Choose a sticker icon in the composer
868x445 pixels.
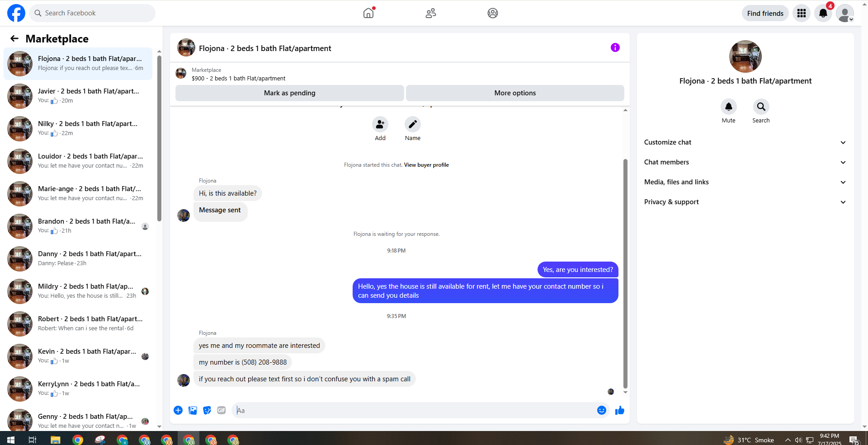[x=207, y=410]
